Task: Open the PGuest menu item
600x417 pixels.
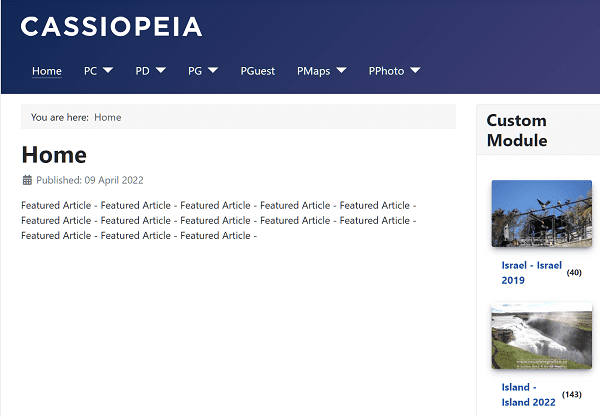Action: (x=258, y=71)
